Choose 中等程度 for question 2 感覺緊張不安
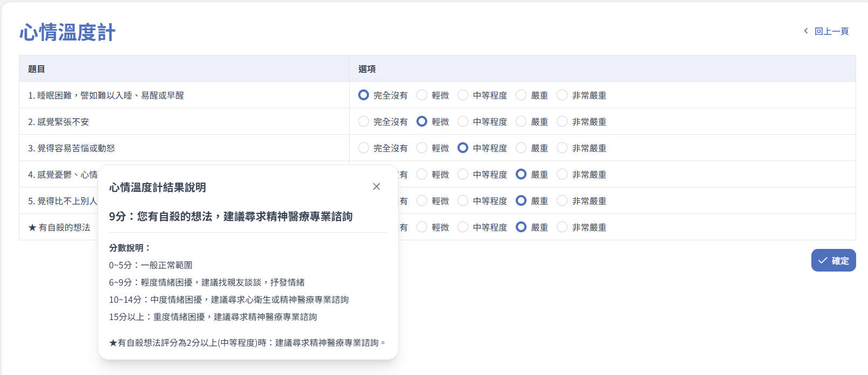Viewport: 868px width, 375px height. (463, 122)
